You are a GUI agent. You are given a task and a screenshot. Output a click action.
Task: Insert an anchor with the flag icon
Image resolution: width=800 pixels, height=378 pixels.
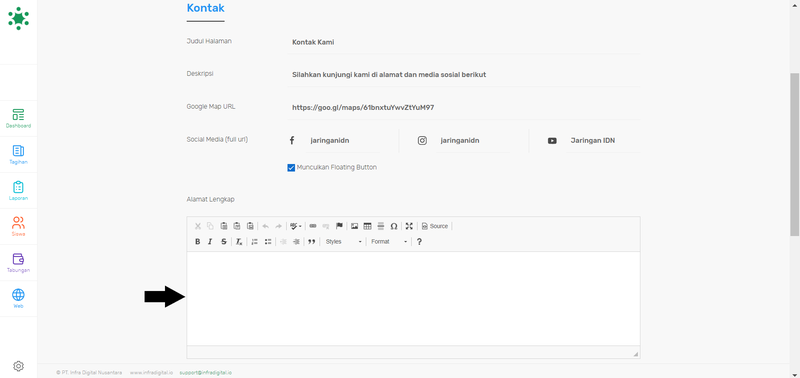click(x=339, y=226)
